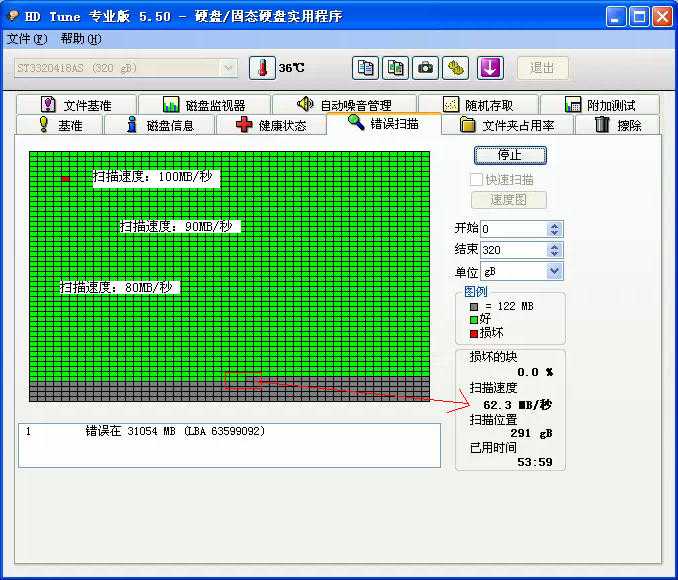Open the 文件基准 tab
This screenshot has height=580, width=678.
[76, 105]
